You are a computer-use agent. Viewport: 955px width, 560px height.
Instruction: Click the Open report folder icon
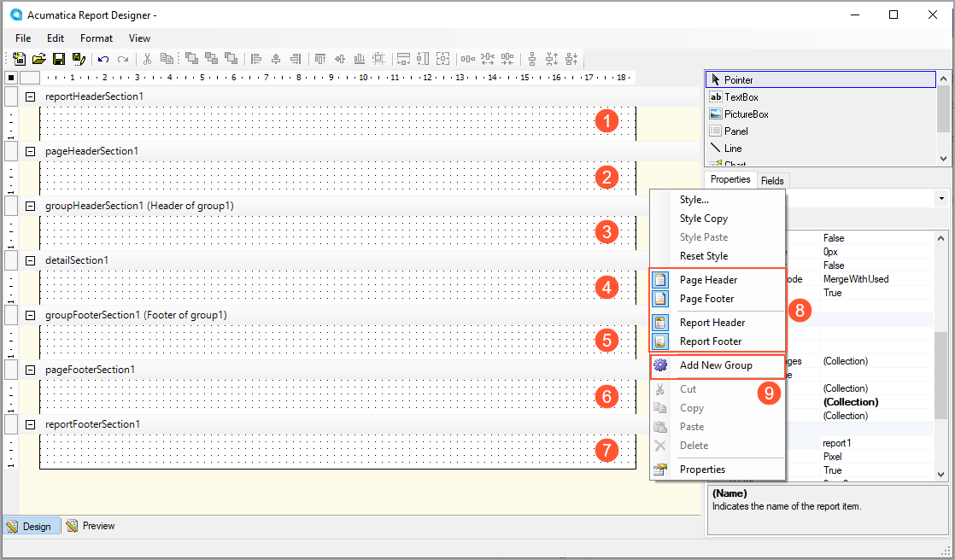(38, 59)
